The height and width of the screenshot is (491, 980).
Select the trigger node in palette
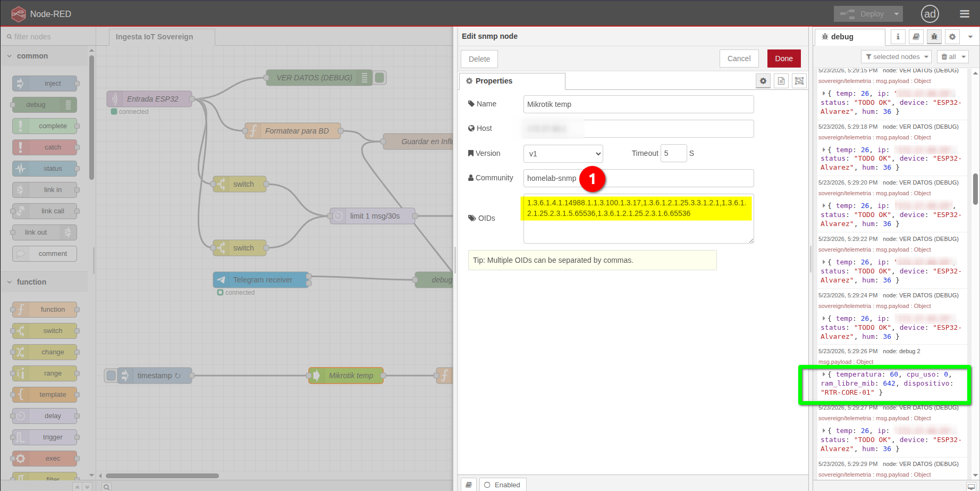pos(45,437)
